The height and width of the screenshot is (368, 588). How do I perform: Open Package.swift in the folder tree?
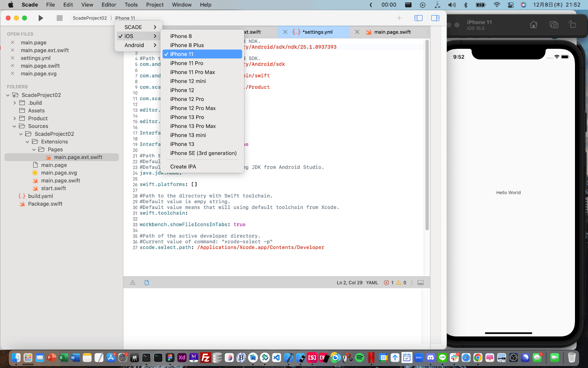point(45,204)
